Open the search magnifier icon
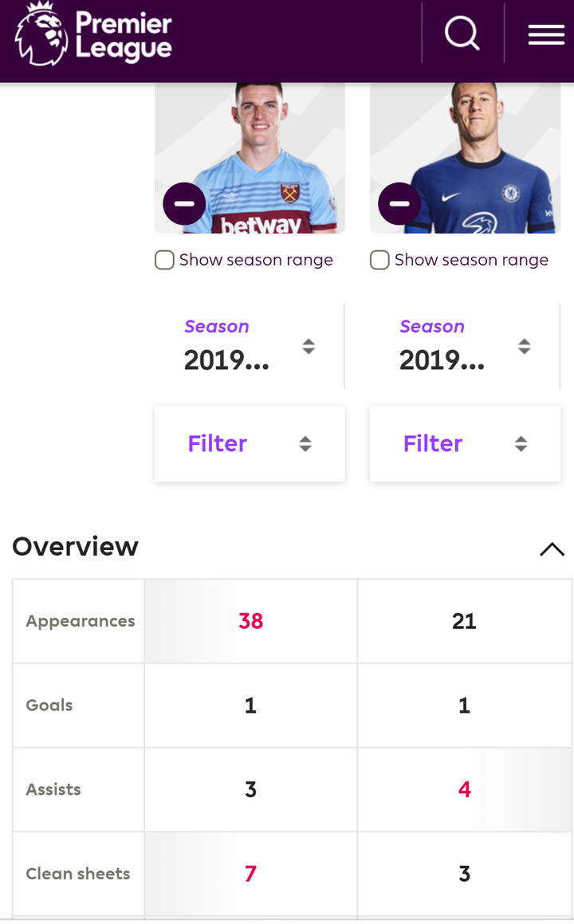This screenshot has height=924, width=574. point(462,34)
